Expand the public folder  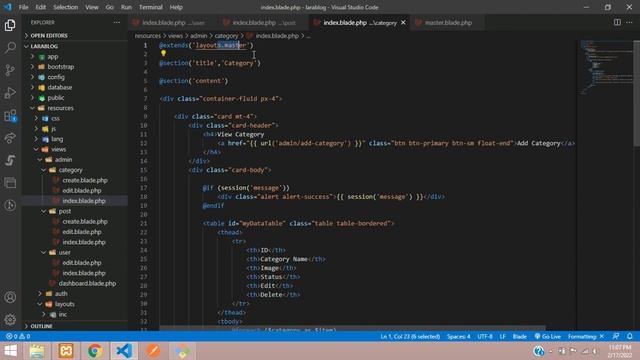[56, 98]
